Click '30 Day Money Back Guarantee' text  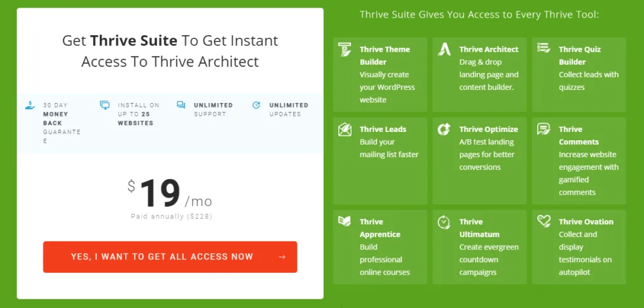click(x=62, y=123)
